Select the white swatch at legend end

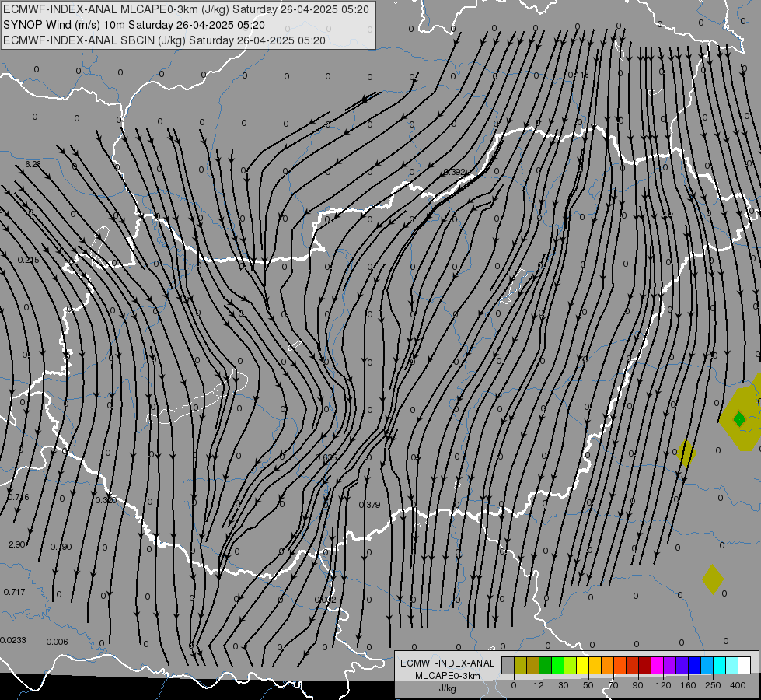[745, 665]
